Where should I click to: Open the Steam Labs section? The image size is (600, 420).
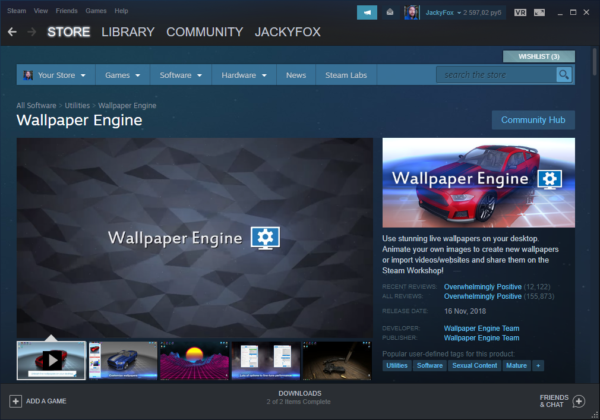pyautogui.click(x=346, y=75)
